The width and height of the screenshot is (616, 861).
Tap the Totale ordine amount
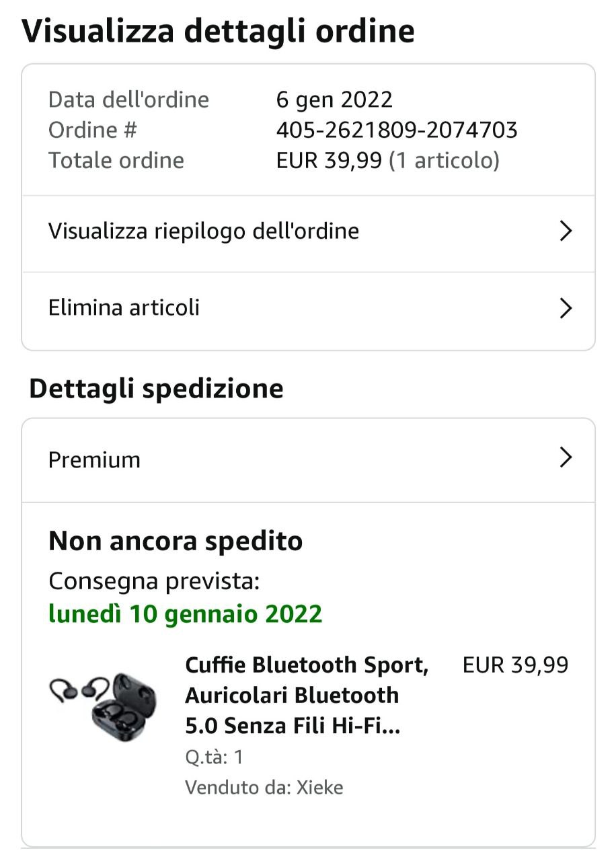click(387, 161)
